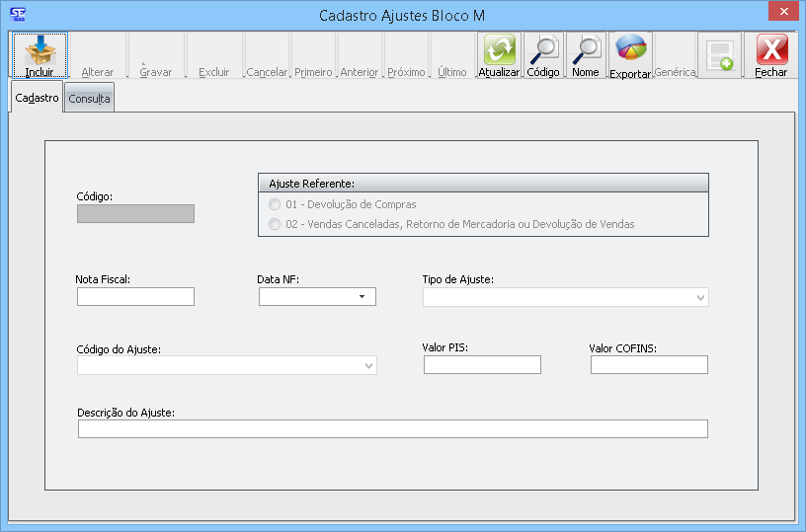This screenshot has height=532, width=806.
Task: Click the Fechar red X icon
Action: (x=770, y=49)
